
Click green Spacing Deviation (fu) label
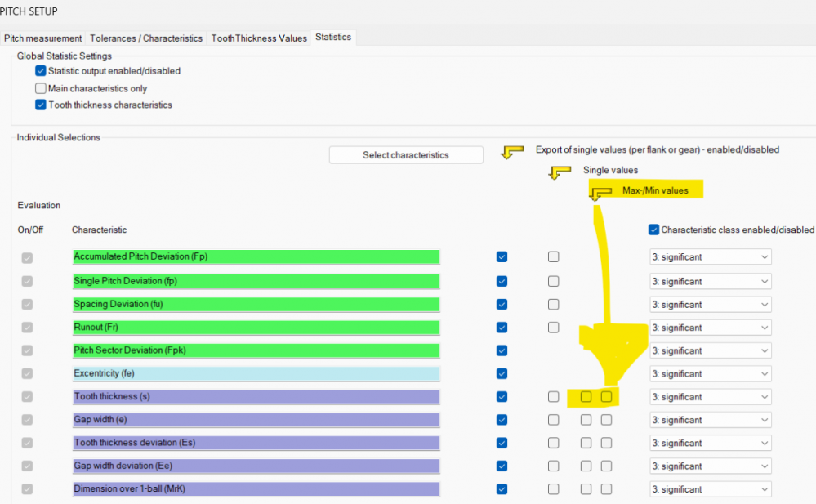point(256,304)
